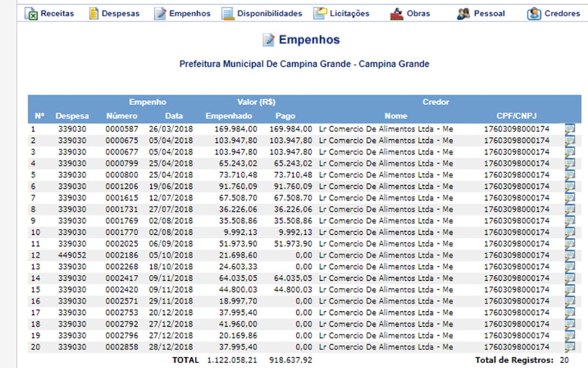Viewport: 588px width, 368px height.
Task: Click despesa code 449052
Action: point(72,255)
